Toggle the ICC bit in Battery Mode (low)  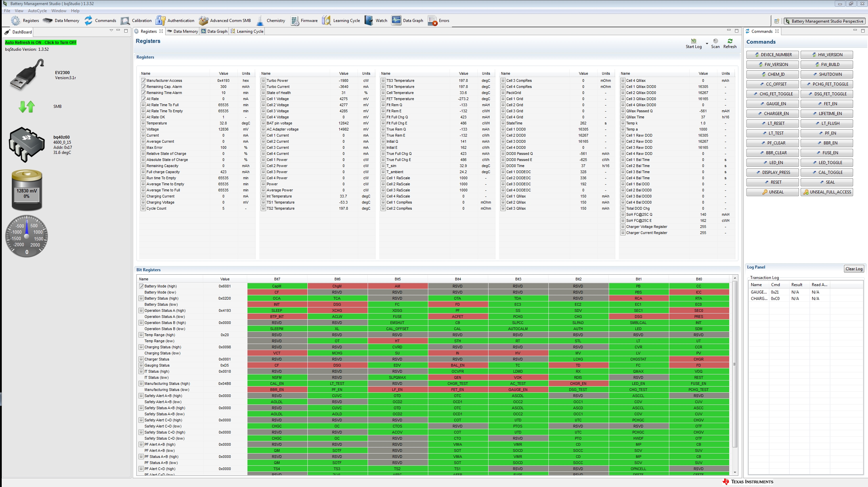tap(699, 292)
